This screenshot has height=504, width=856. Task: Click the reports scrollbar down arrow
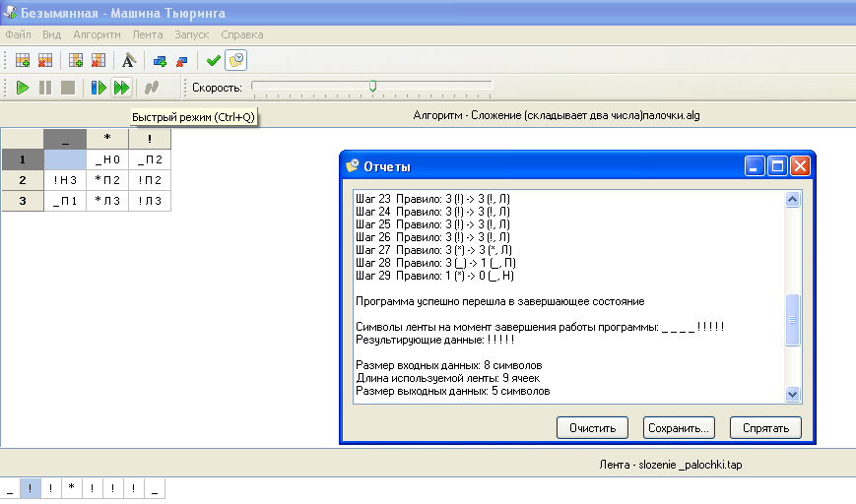[x=793, y=394]
